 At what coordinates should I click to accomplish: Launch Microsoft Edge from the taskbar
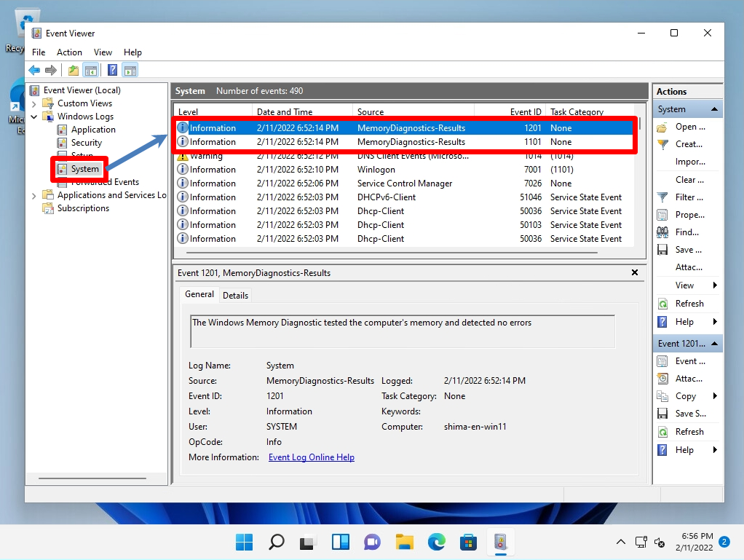(437, 542)
